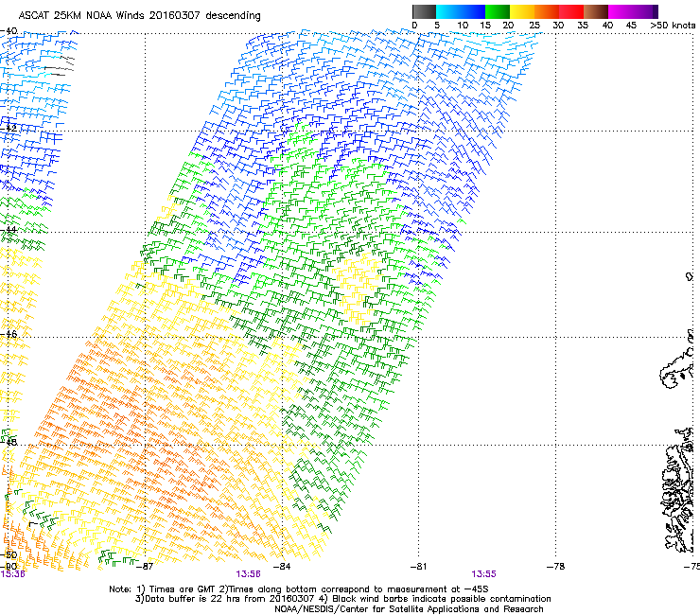Click the -78 longitude label
Image resolution: width=700 pixels, height=615 pixels.
point(555,567)
